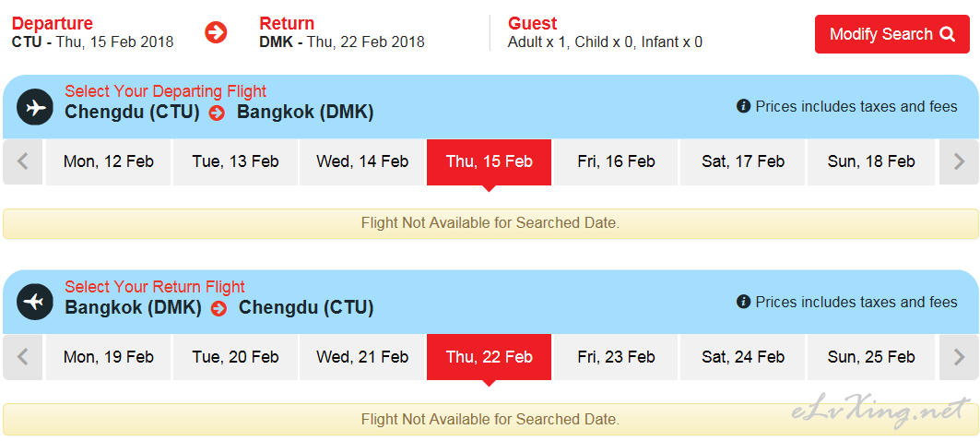
Task: Select Mon, 12 Feb departing date
Action: pyautogui.click(x=109, y=162)
